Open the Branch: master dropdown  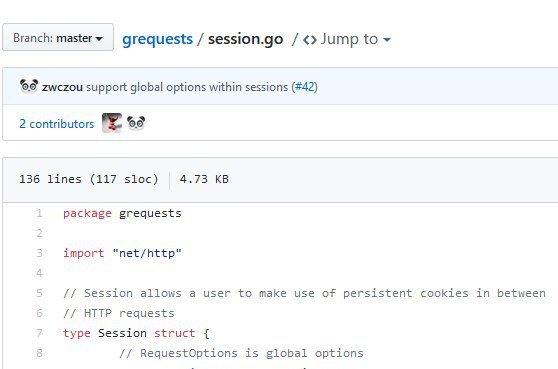point(58,37)
